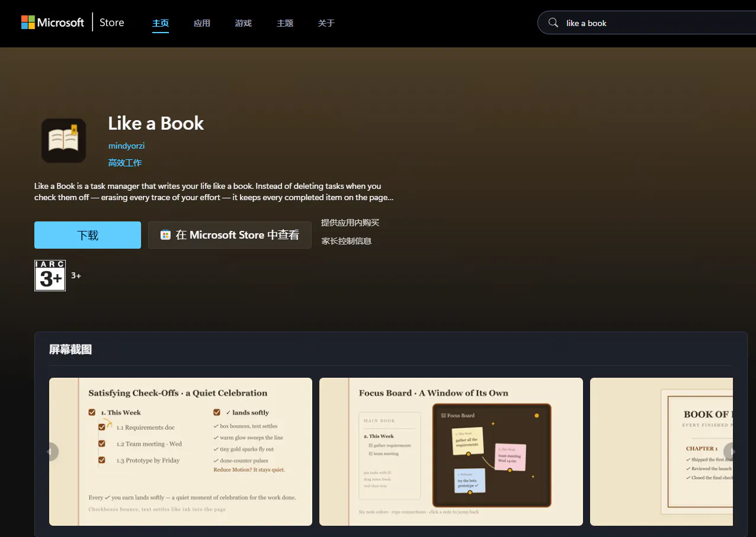
Task: Open the Focus Board screenshot thumbnail
Action: (x=451, y=452)
